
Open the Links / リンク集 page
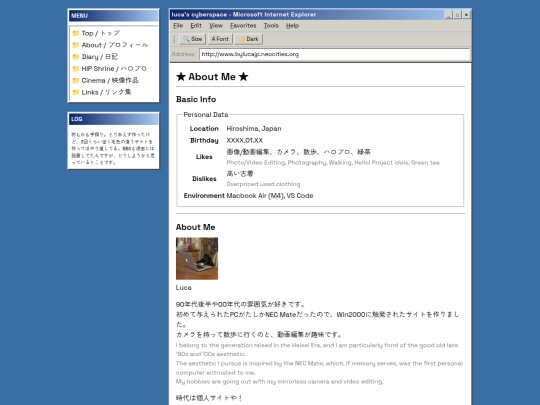pos(106,92)
